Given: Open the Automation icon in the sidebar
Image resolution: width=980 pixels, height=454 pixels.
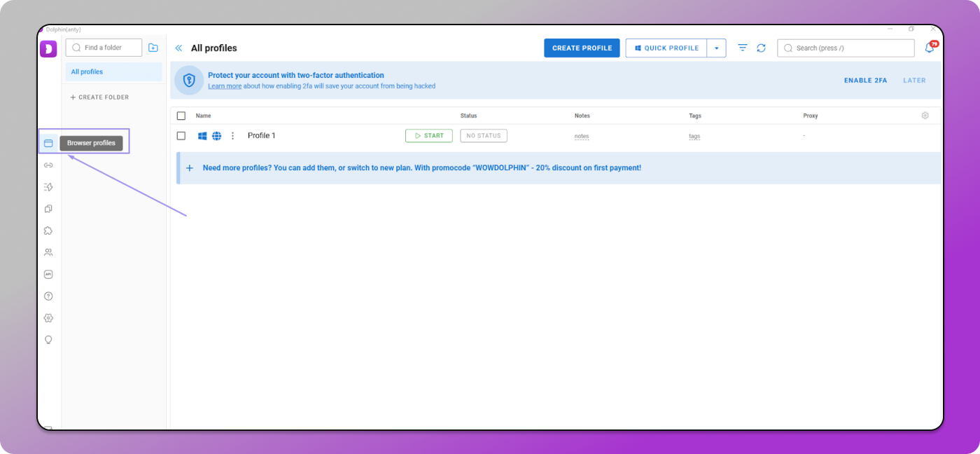Looking at the screenshot, I should [48, 187].
